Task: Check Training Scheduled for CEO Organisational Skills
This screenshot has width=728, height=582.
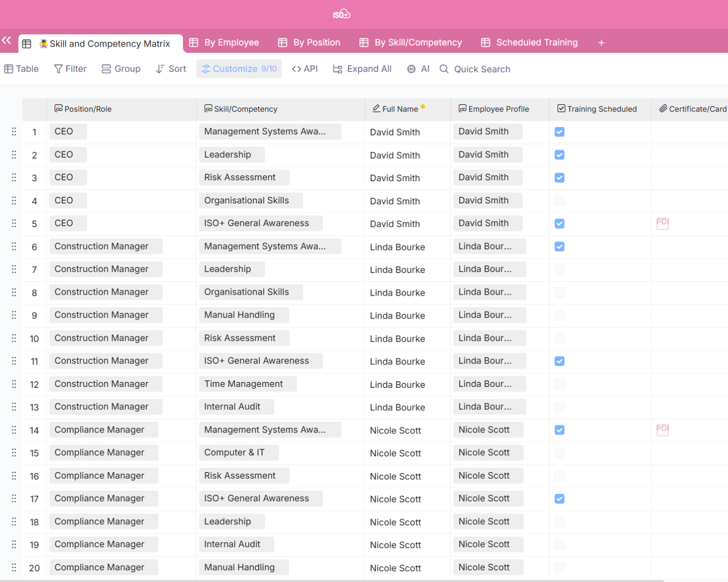Action: [559, 201]
